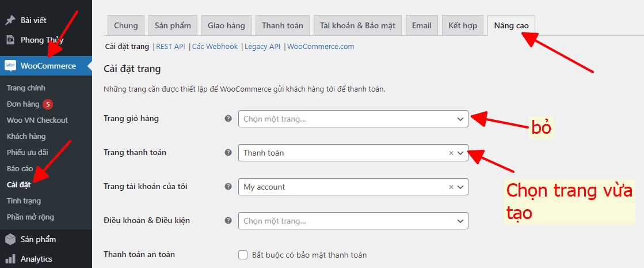
Task: Click the Analytics bar chart icon
Action: click(x=10, y=259)
